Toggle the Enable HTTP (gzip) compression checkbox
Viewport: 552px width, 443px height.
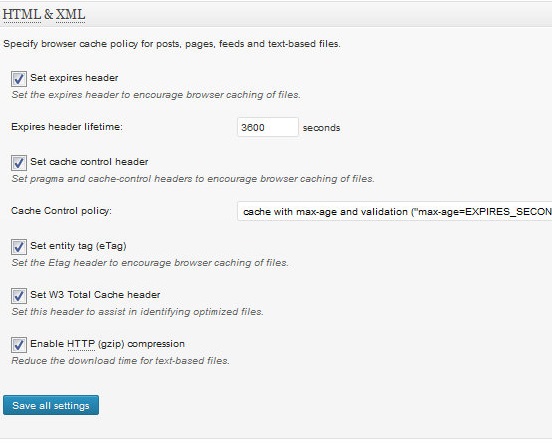[19, 345]
